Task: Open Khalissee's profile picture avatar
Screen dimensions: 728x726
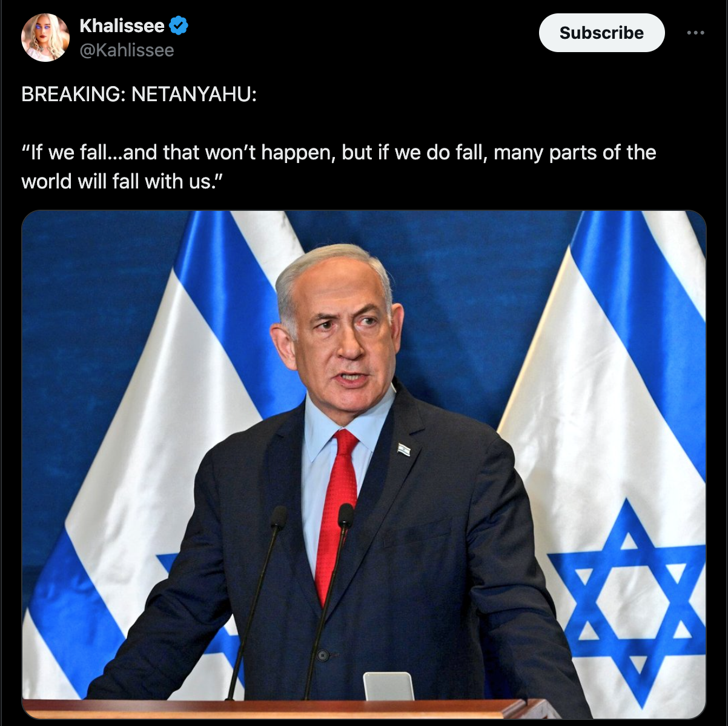Action: pyautogui.click(x=45, y=38)
